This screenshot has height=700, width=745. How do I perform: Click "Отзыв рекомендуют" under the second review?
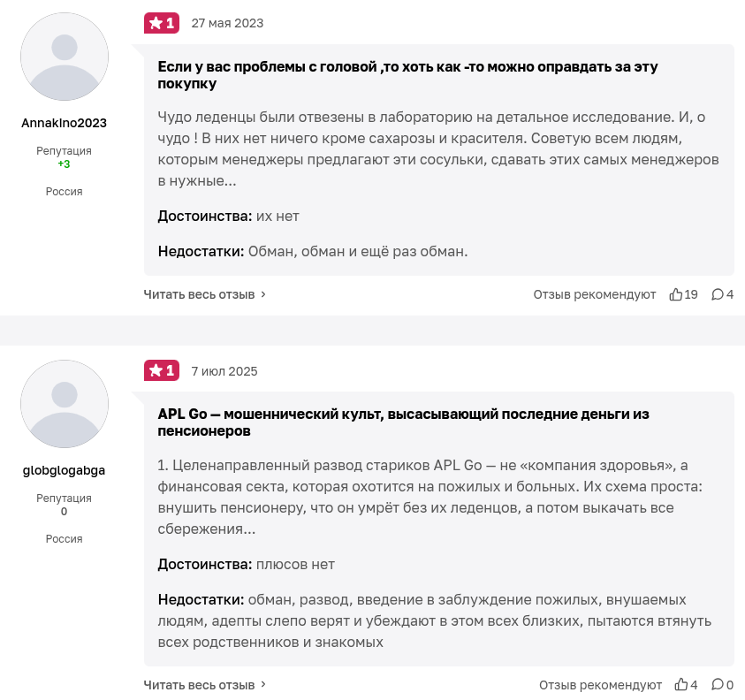[600, 685]
